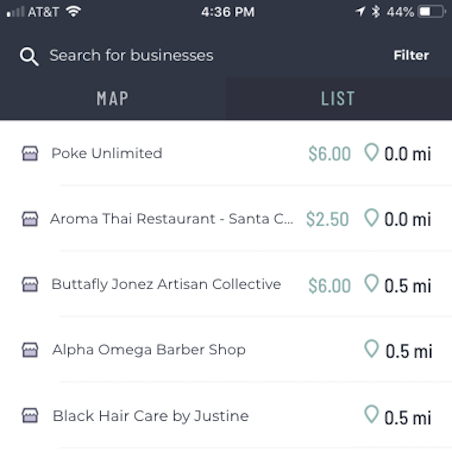Tap the search magnifying glass icon
452x452 pixels.
coord(29,56)
